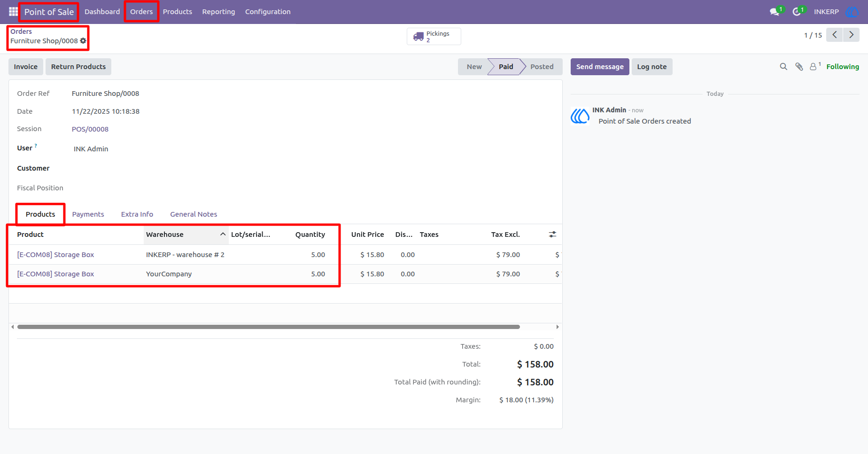Sort by Warehouse column arrow
Viewport: 868px width, 454px height.
click(223, 234)
